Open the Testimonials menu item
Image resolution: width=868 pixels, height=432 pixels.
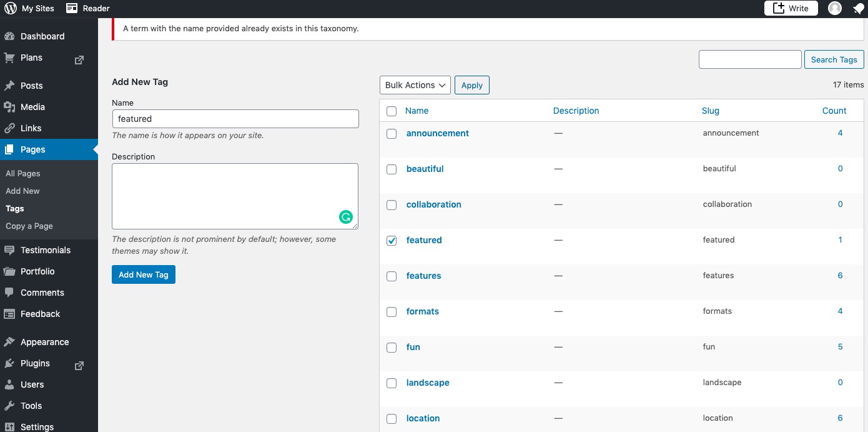46,250
